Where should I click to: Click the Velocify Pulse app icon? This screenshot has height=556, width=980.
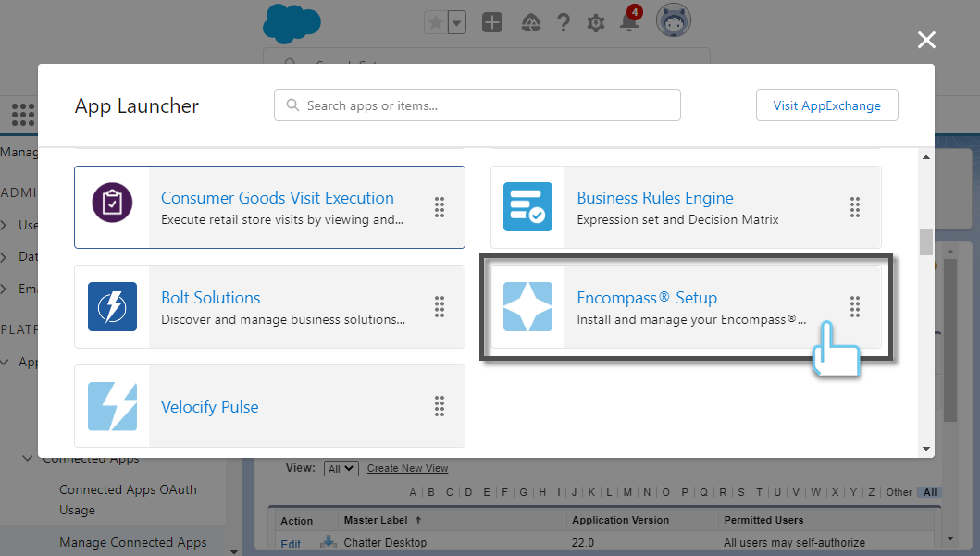pyautogui.click(x=113, y=407)
